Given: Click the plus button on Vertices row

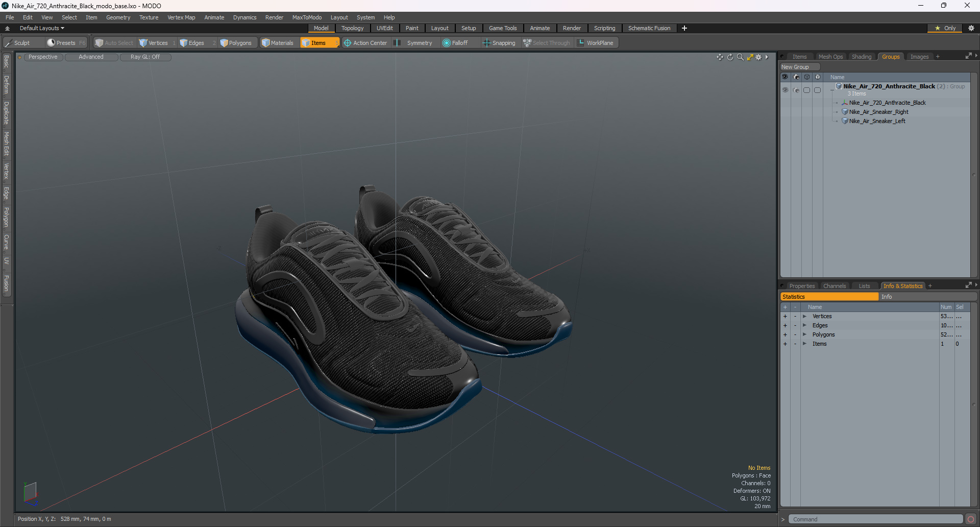Looking at the screenshot, I should [x=785, y=316].
